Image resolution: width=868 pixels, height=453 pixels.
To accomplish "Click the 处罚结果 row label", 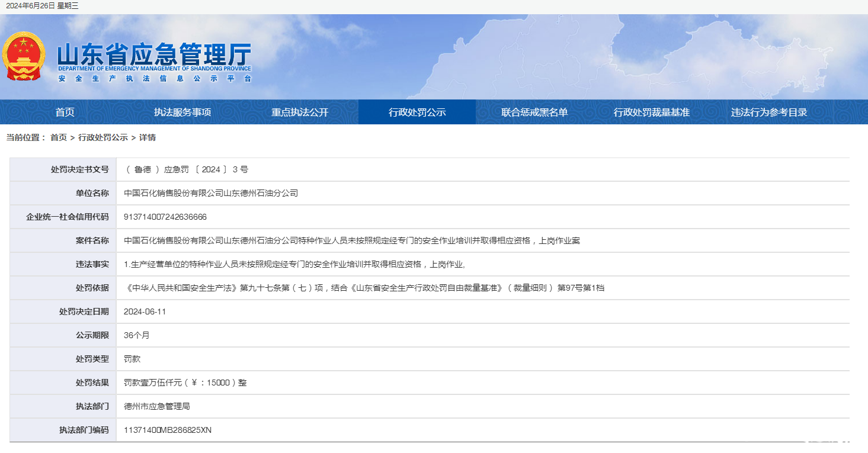I will click(x=92, y=383).
